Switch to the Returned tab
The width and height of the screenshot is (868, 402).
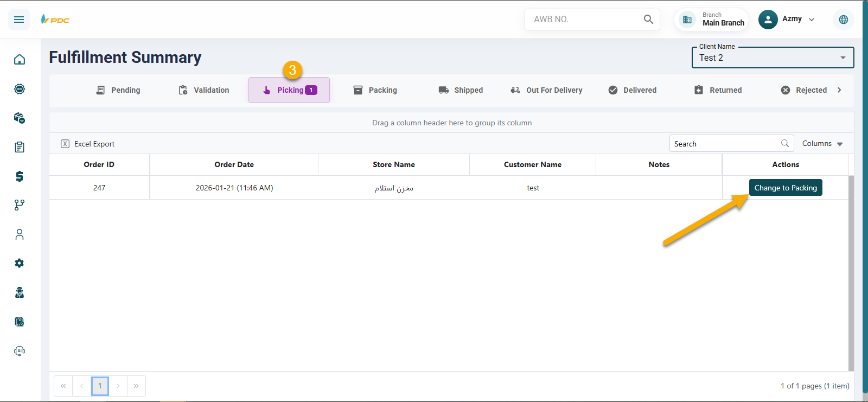coord(718,90)
